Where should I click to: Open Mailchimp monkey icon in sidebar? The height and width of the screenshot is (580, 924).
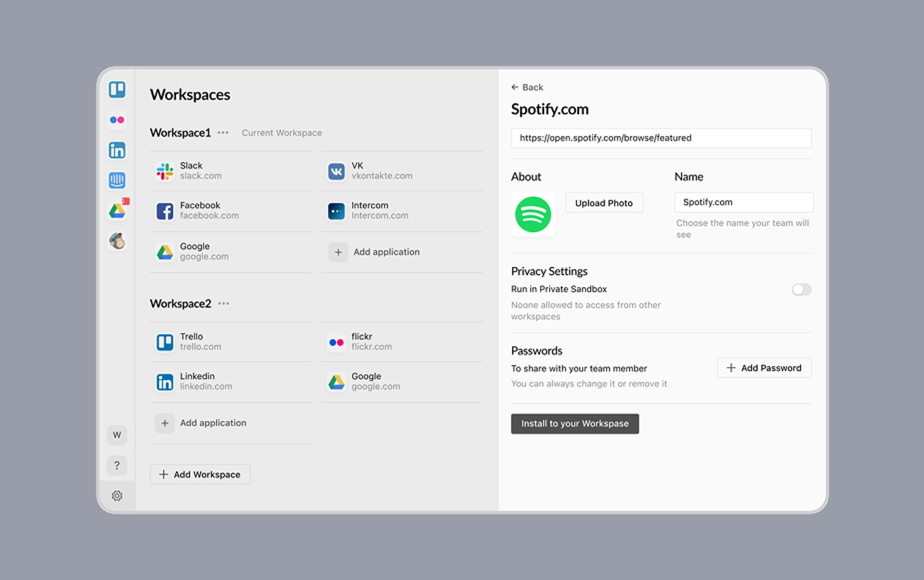pos(117,241)
